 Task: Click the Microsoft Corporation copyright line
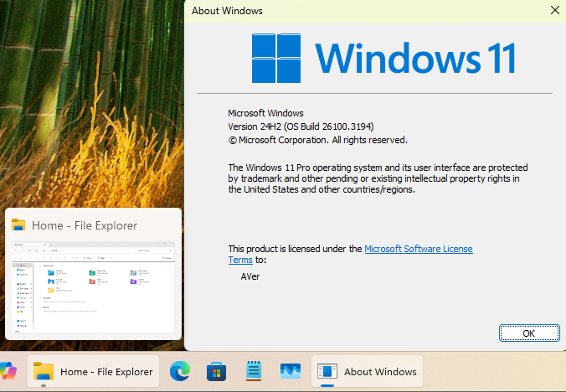pyautogui.click(x=317, y=140)
